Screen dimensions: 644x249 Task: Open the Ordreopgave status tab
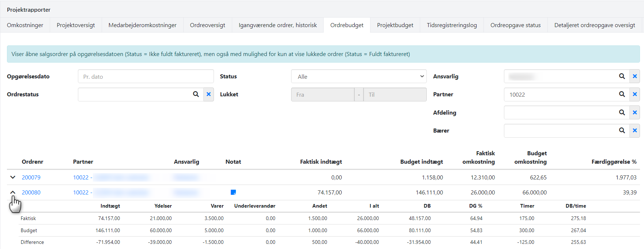[516, 25]
